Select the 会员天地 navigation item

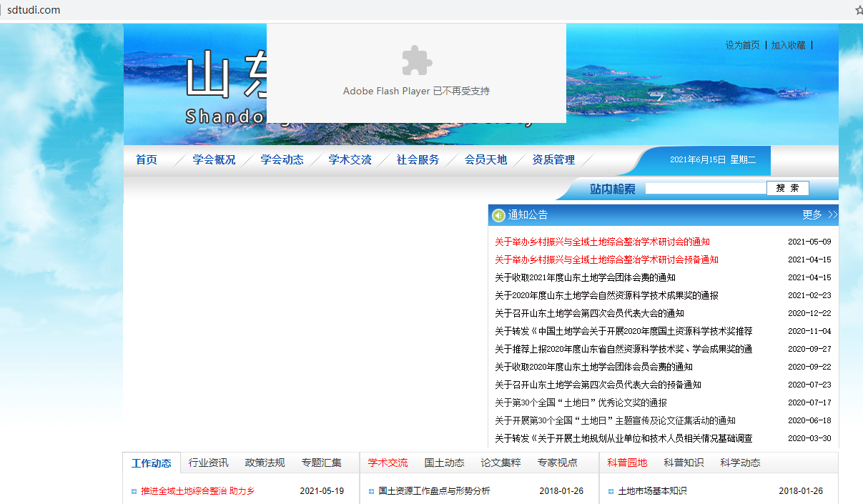pyautogui.click(x=485, y=159)
